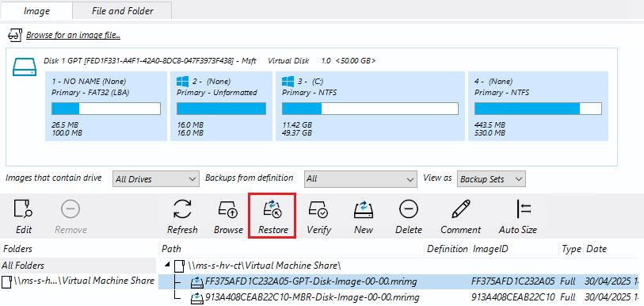The height and width of the screenshot is (306, 644).
Task: Click the partition 4 usage bar
Action: (538, 109)
